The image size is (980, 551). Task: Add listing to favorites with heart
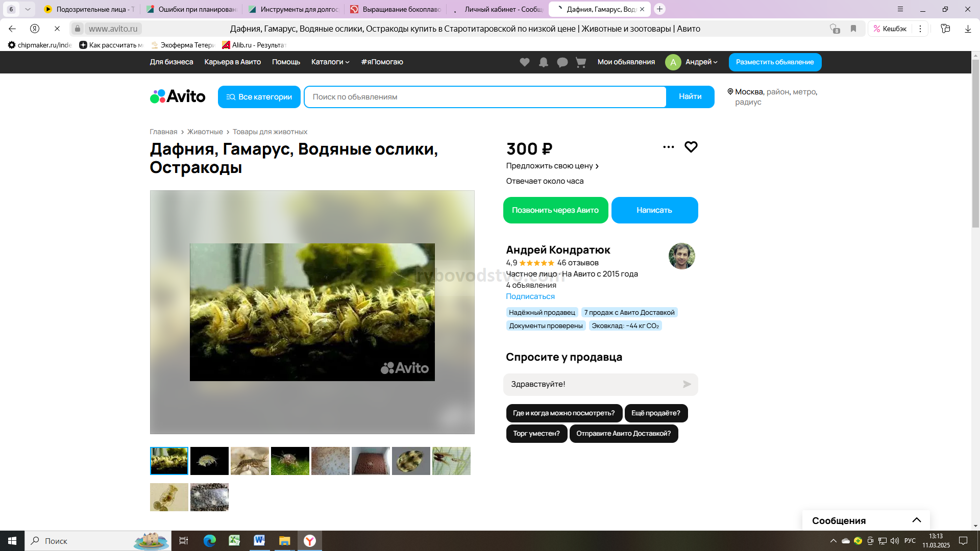pyautogui.click(x=691, y=147)
